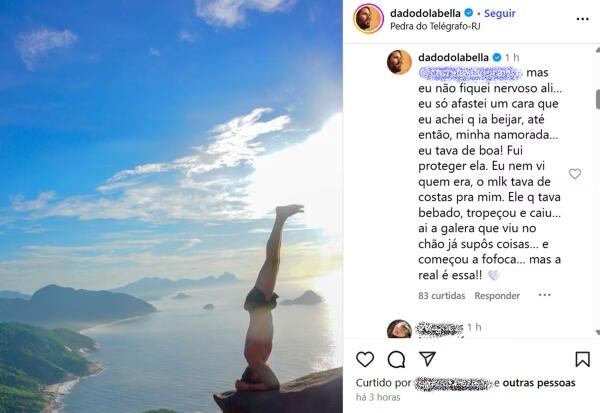Open the second commenter's avatar
Image resolution: width=600 pixels, height=413 pixels.
(x=399, y=329)
